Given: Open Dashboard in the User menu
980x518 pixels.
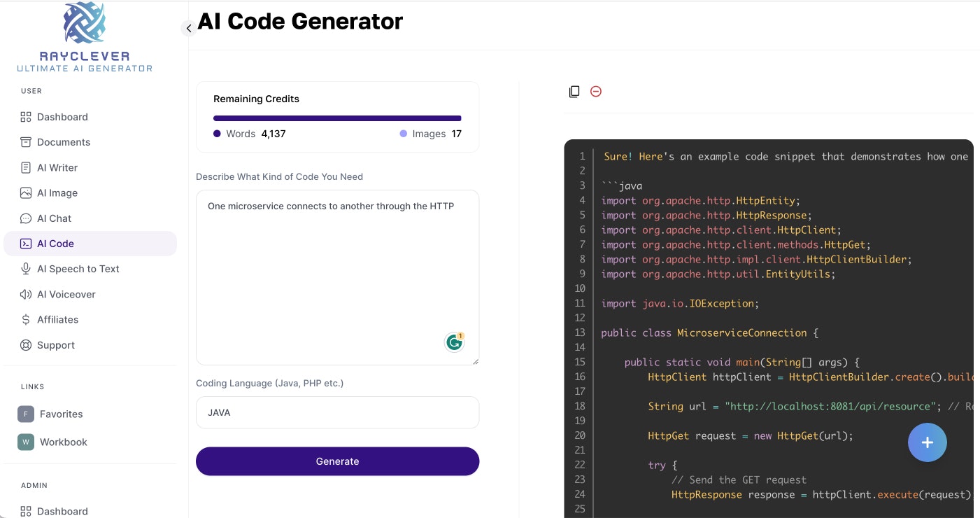Looking at the screenshot, I should tap(90, 117).
